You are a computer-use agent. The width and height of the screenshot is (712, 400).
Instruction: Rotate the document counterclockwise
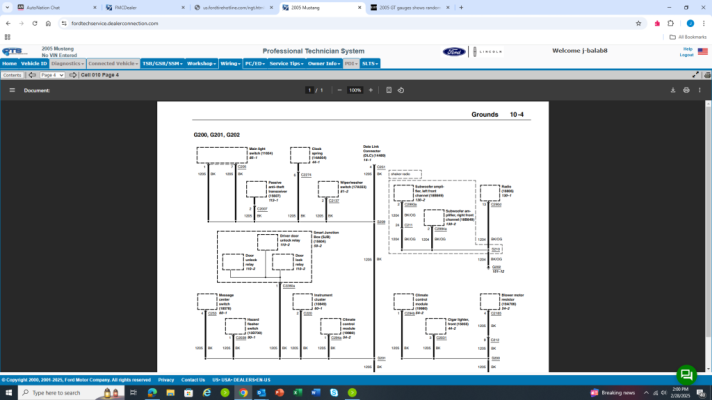(401, 90)
